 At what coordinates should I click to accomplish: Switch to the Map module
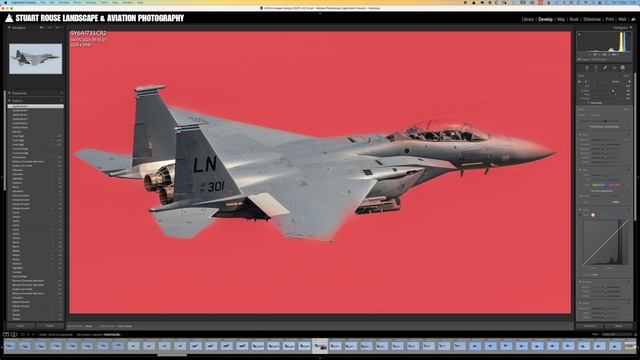561,19
